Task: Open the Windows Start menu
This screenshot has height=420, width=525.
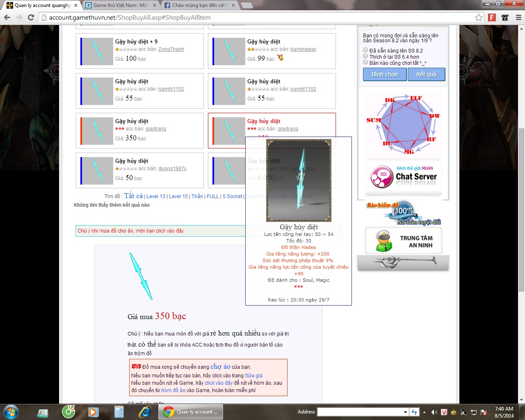Action: click(11, 412)
